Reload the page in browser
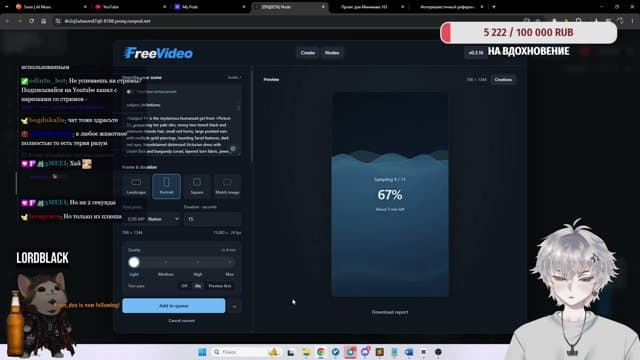Image resolution: width=640 pixels, height=360 pixels. [31, 21]
